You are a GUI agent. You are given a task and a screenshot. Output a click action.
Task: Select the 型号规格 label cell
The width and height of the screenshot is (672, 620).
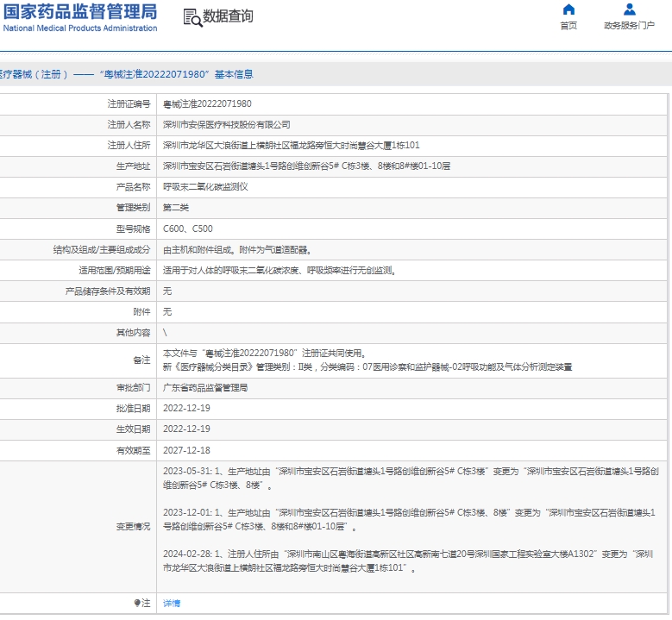[x=78, y=229]
